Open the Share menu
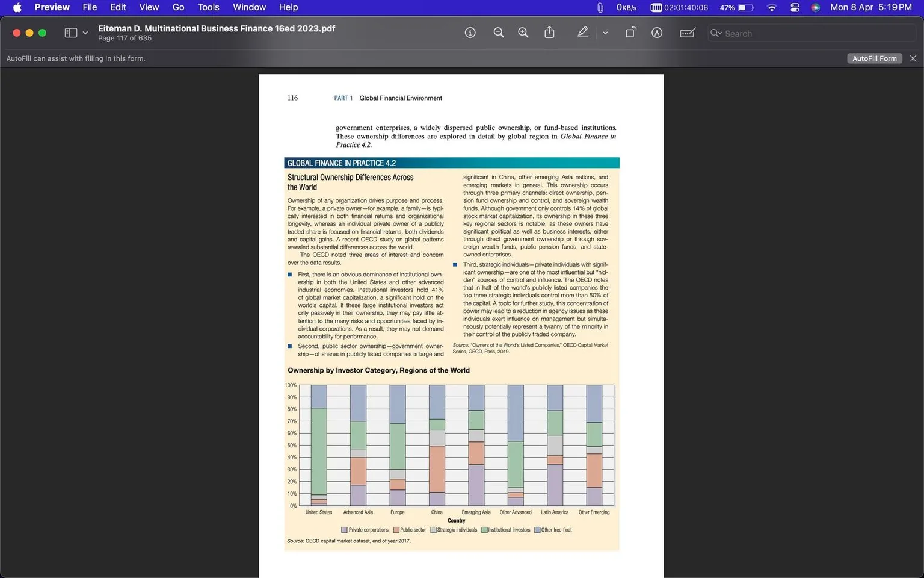The height and width of the screenshot is (578, 924). click(549, 33)
